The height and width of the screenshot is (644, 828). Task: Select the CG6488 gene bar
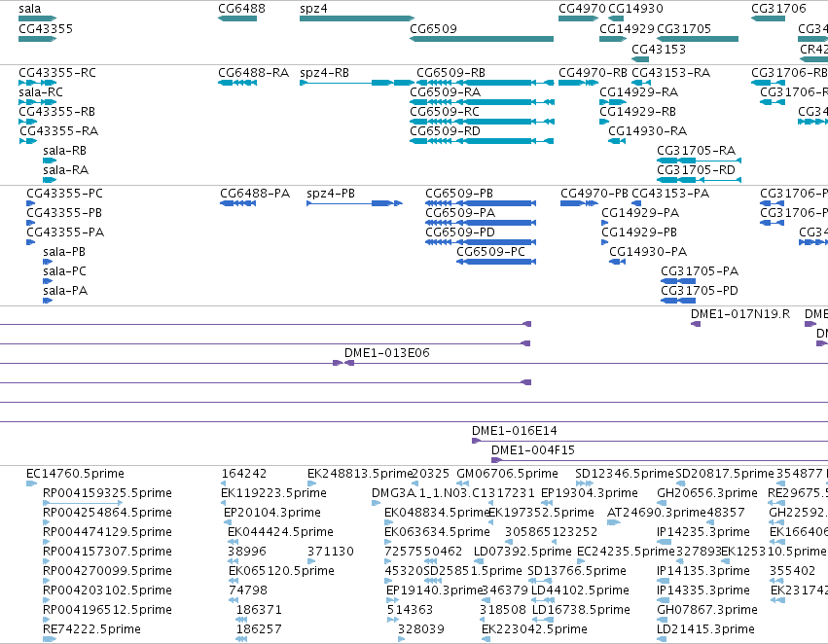coord(237,18)
